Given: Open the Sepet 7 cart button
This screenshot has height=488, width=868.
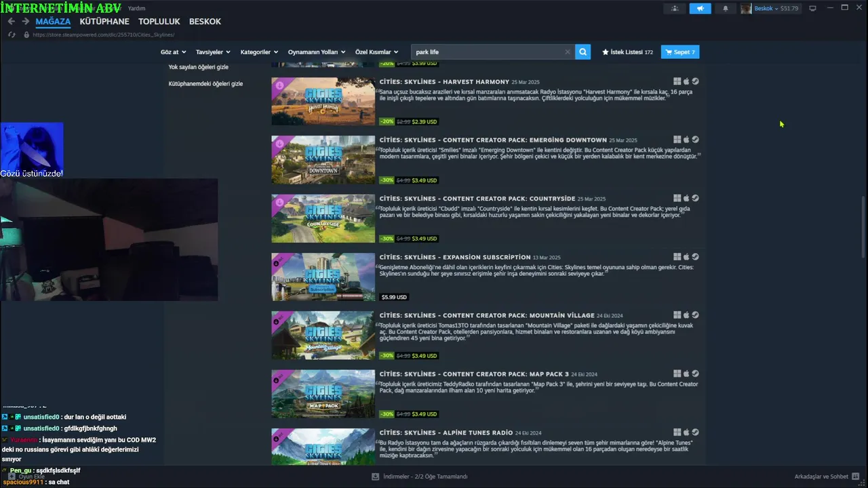Looking at the screenshot, I should (x=680, y=52).
